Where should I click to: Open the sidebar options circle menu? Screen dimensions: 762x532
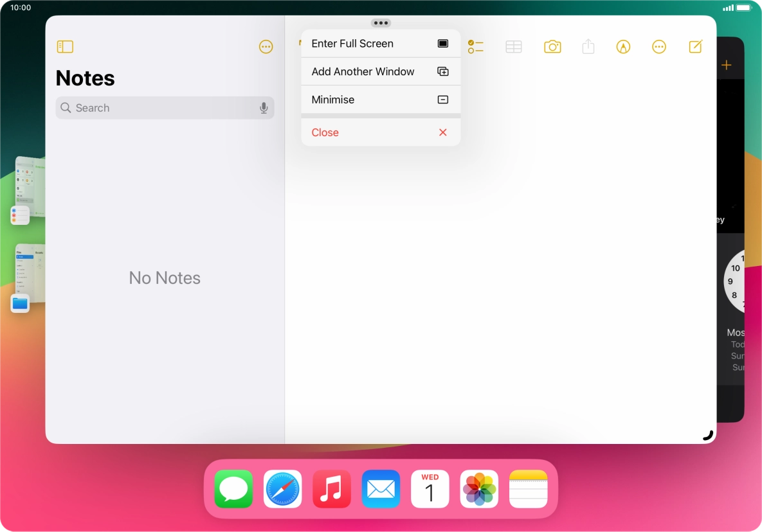point(266,46)
